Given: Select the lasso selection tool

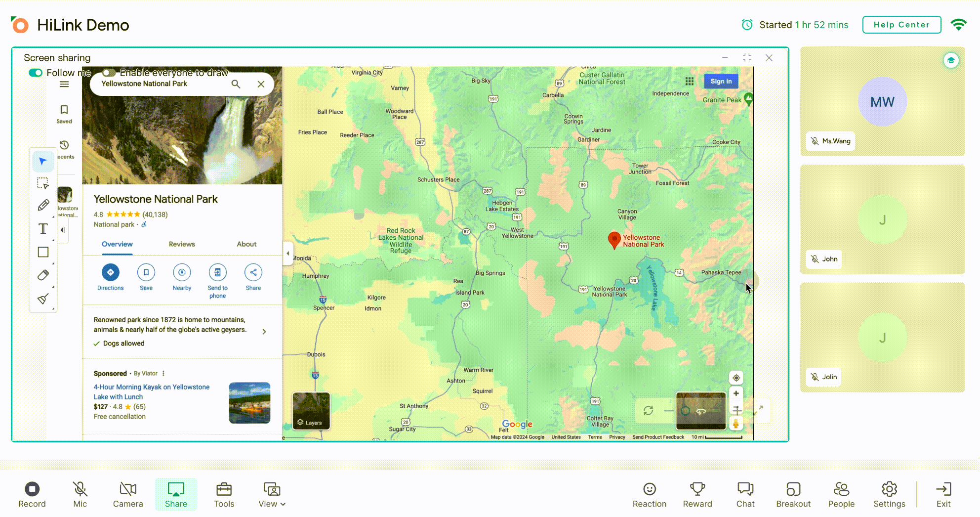Looking at the screenshot, I should tap(43, 183).
